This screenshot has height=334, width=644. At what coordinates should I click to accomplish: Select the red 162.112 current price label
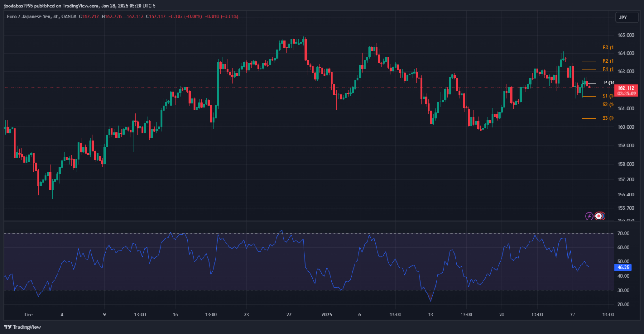625,88
